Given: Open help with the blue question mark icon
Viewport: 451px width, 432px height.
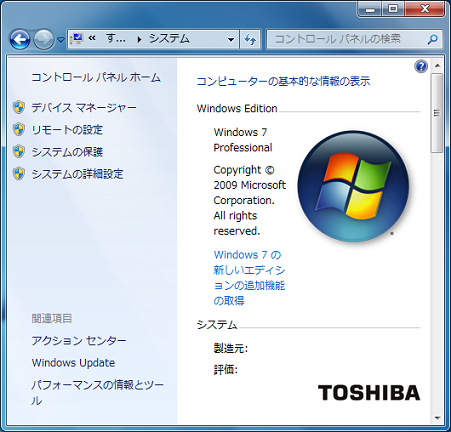Looking at the screenshot, I should [x=421, y=66].
